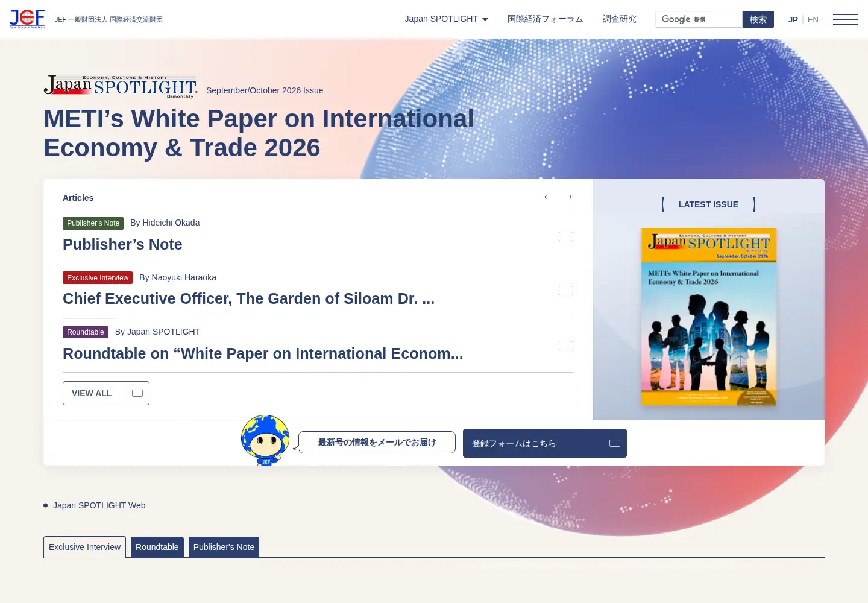Open the Publisher's Note article title

(122, 244)
